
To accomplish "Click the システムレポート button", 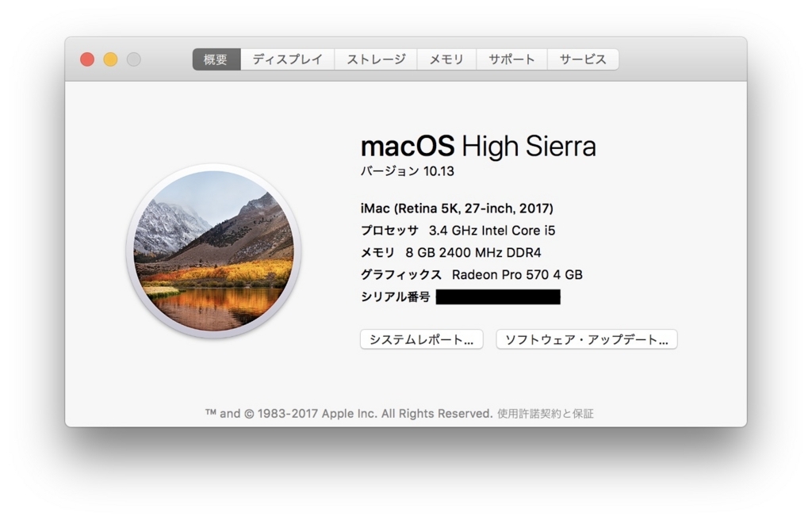I will pyautogui.click(x=421, y=339).
